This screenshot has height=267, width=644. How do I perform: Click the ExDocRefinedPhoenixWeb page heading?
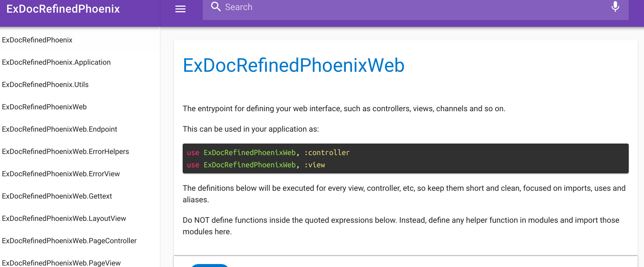point(294,65)
